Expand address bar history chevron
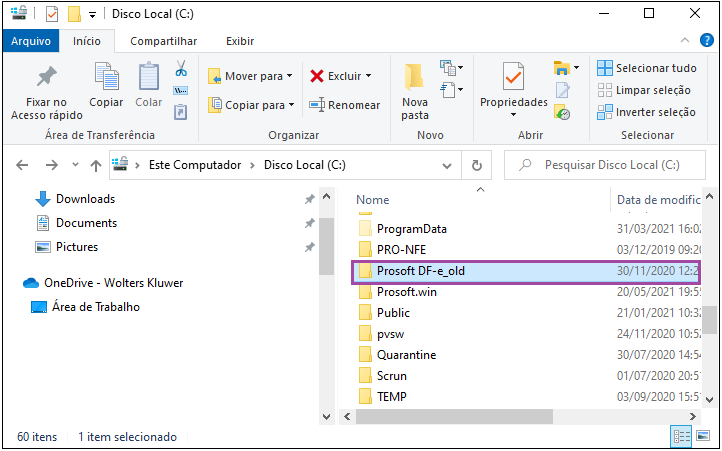 (x=446, y=165)
